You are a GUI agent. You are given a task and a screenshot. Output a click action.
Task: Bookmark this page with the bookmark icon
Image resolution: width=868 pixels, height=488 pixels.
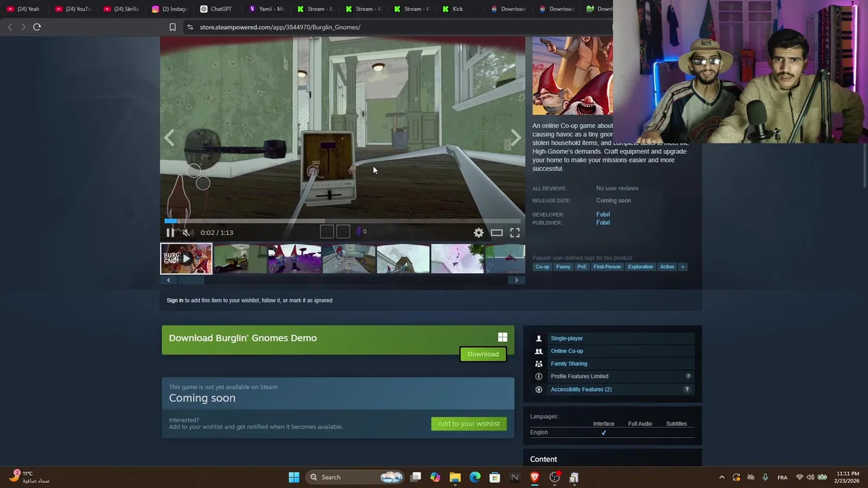(x=172, y=27)
